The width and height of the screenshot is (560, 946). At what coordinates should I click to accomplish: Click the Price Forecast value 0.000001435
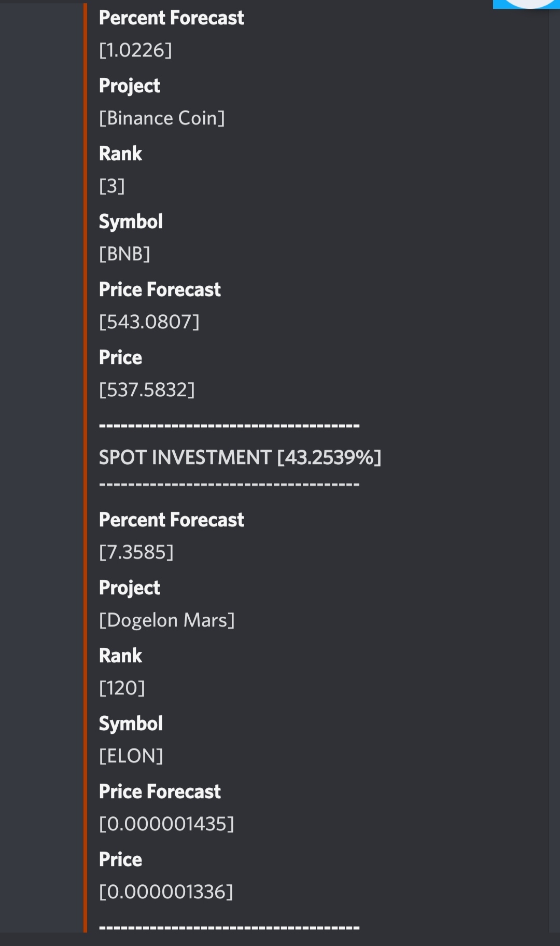pyautogui.click(x=166, y=824)
